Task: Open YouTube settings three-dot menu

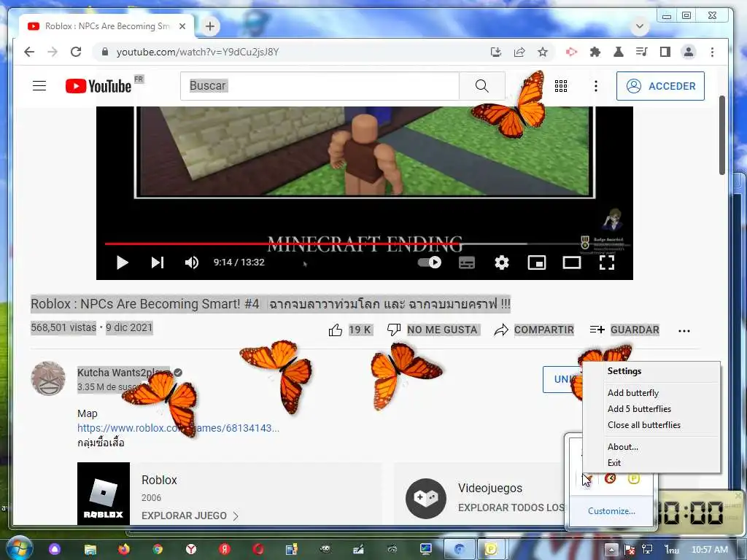Action: coord(595,86)
